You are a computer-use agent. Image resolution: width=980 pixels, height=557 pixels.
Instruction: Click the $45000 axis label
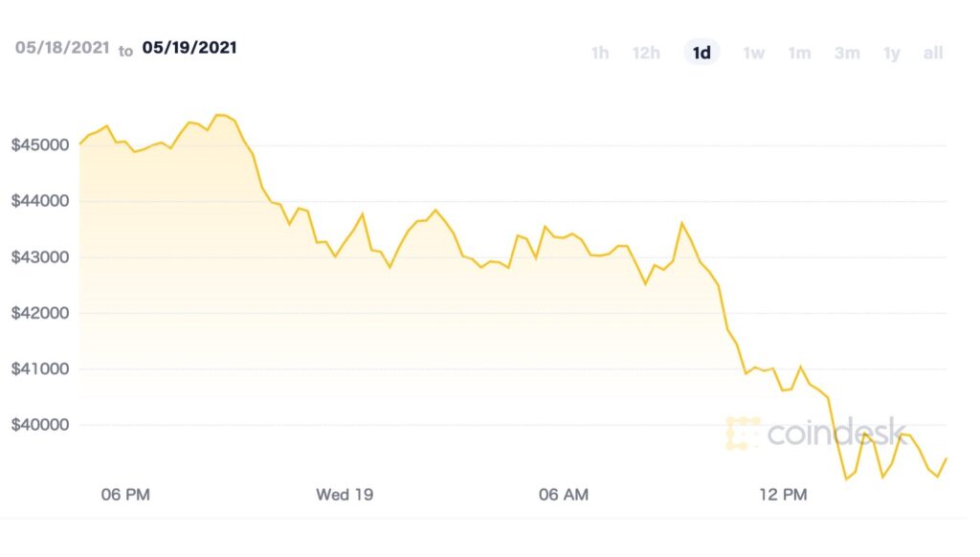pyautogui.click(x=41, y=145)
